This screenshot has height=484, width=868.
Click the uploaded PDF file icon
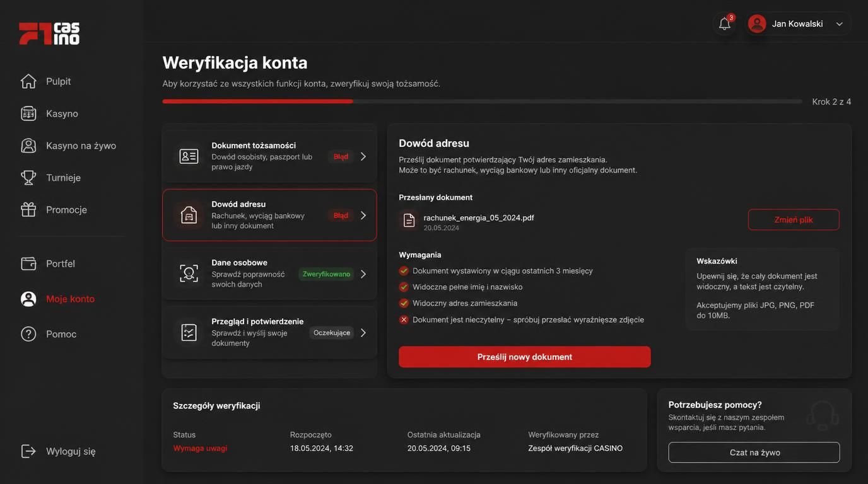tap(409, 221)
